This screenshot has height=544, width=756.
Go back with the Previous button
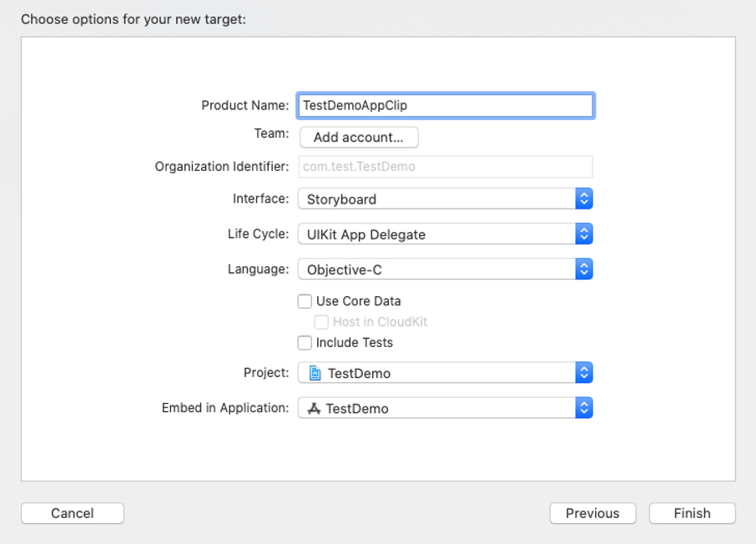(592, 513)
